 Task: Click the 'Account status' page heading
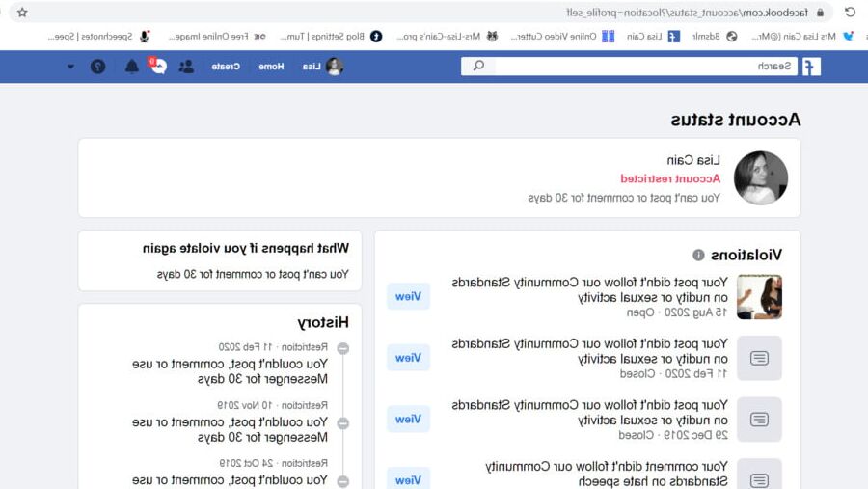[x=735, y=120]
